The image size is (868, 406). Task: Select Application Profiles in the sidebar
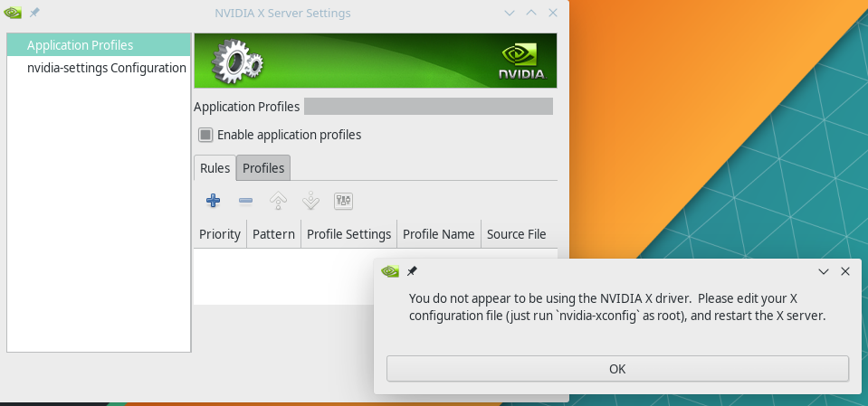pos(80,45)
